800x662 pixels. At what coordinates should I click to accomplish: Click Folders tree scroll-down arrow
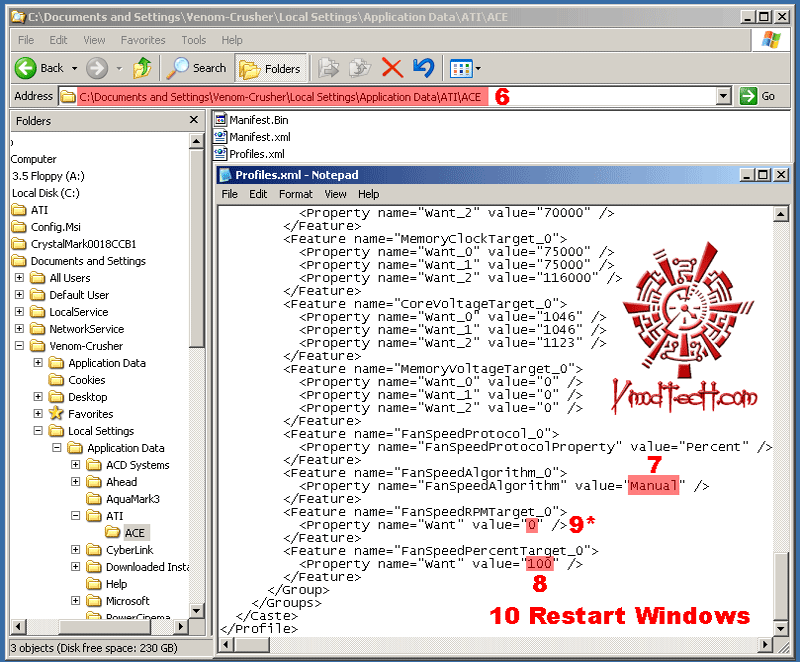point(196,610)
